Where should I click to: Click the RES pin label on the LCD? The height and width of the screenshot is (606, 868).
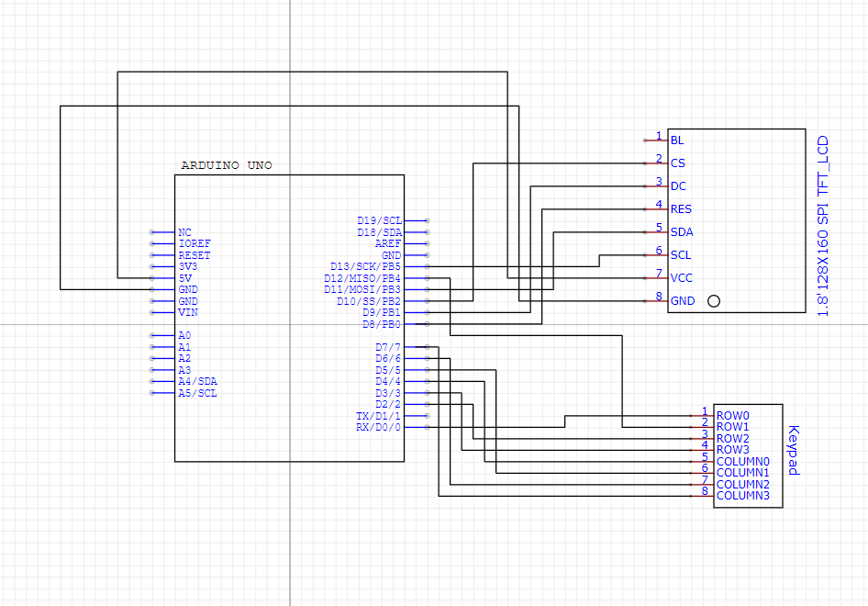click(x=681, y=209)
